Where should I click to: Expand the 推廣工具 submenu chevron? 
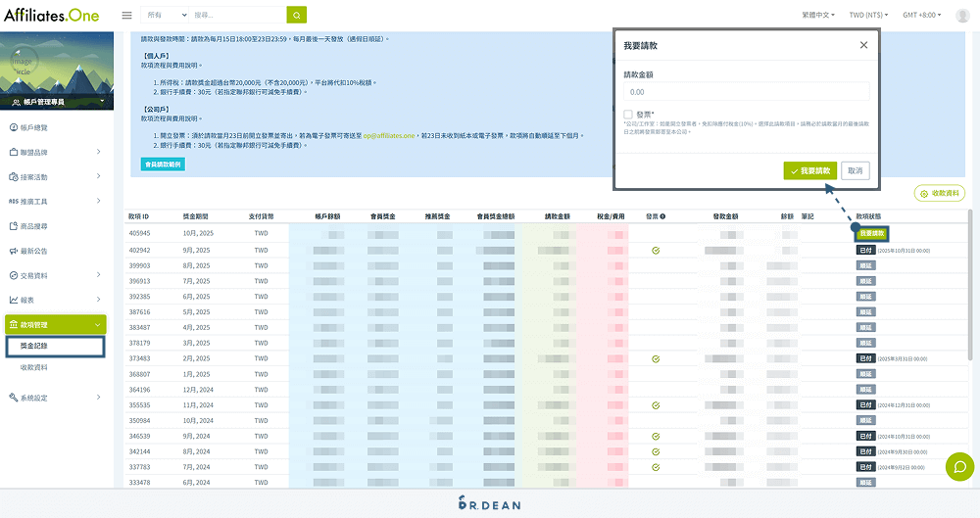99,201
